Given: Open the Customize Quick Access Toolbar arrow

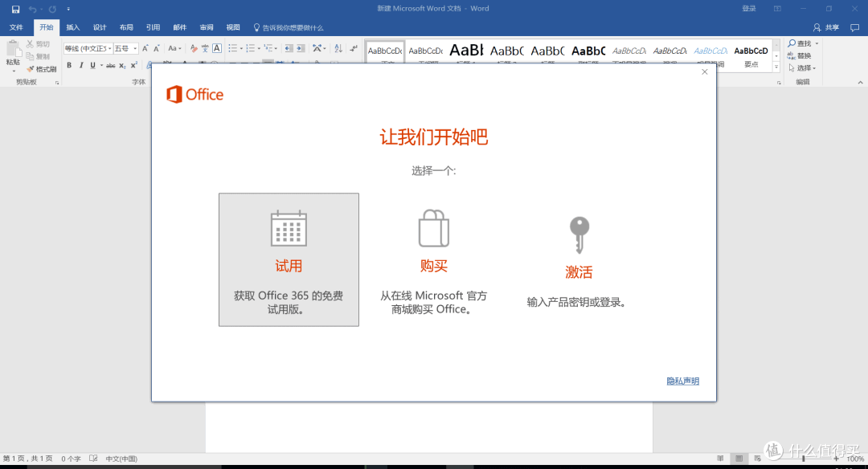Looking at the screenshot, I should point(68,9).
